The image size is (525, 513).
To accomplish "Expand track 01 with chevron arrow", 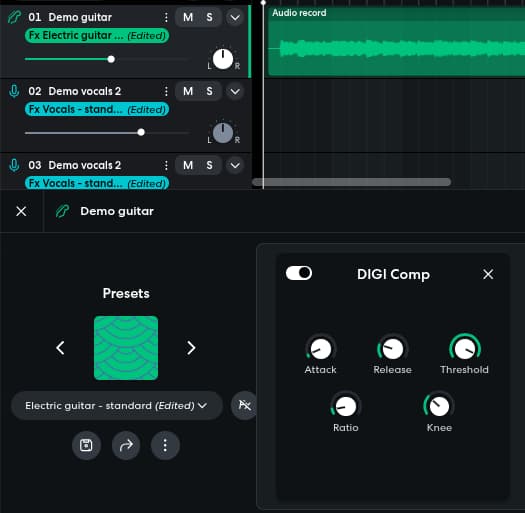I will click(x=235, y=17).
